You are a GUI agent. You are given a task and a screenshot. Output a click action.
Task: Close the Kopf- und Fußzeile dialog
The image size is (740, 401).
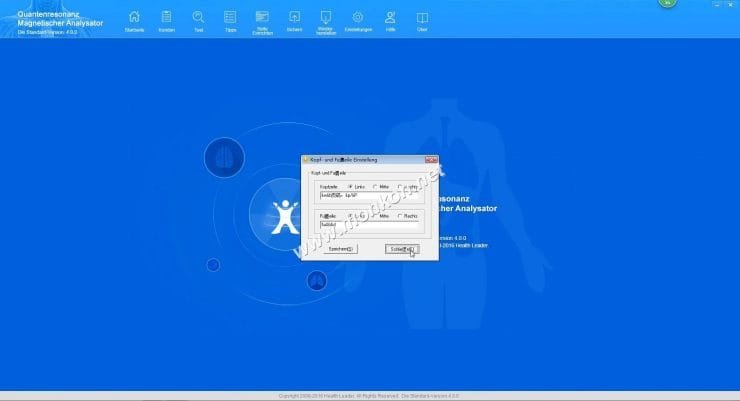(431, 160)
